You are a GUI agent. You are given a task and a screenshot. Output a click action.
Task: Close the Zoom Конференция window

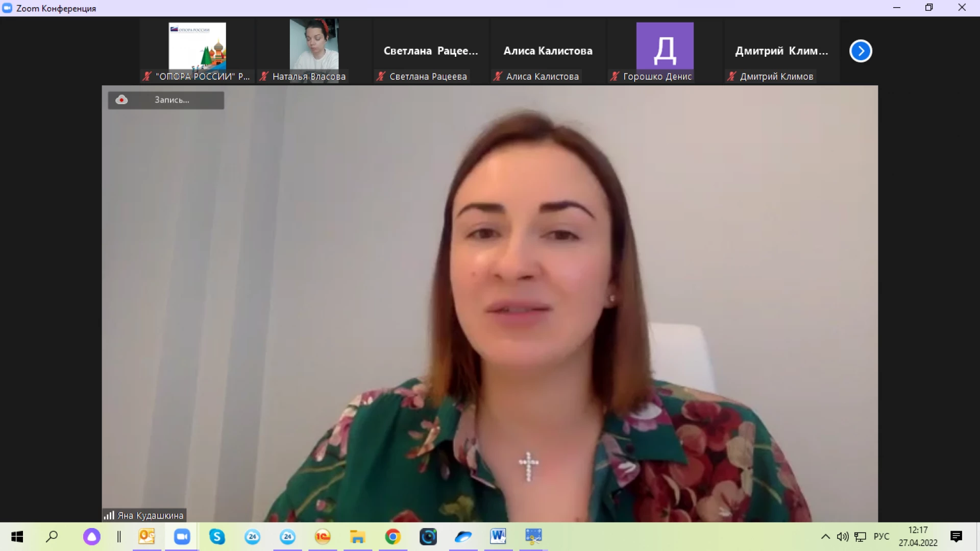962,8
